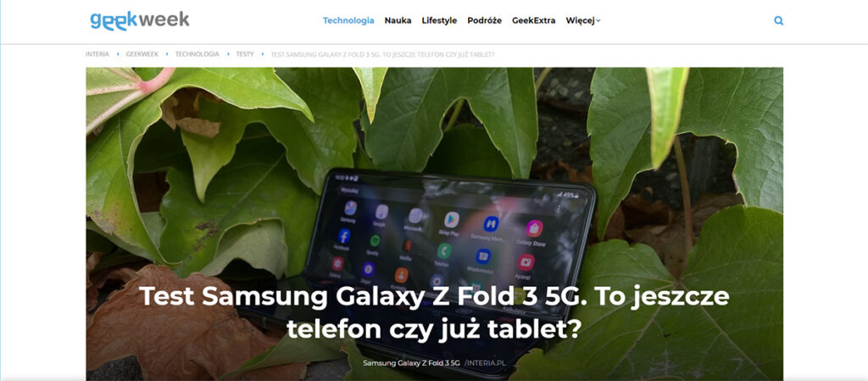This screenshot has width=868, height=381.
Task: Expand the Więcej menu chevron
Action: (598, 21)
